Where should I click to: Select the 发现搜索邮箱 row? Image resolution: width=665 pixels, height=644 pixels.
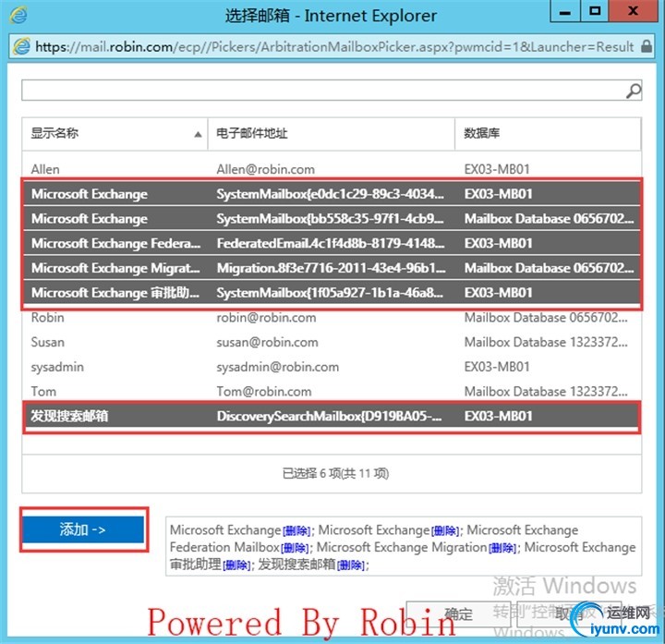332,416
